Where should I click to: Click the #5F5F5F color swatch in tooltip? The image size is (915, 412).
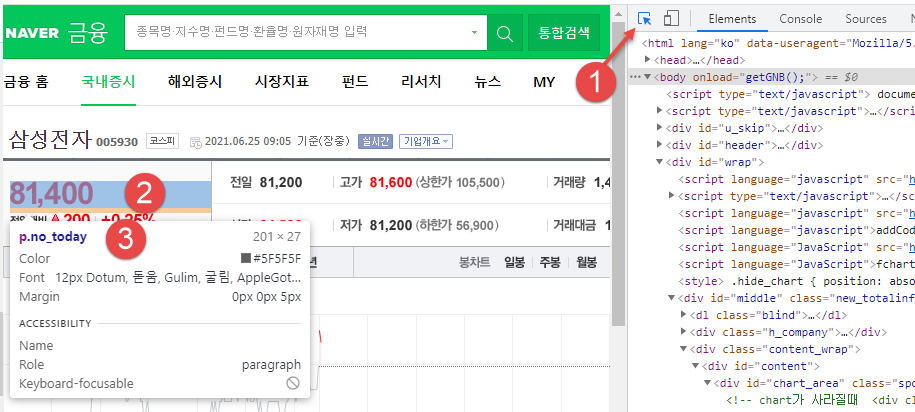pyautogui.click(x=246, y=259)
